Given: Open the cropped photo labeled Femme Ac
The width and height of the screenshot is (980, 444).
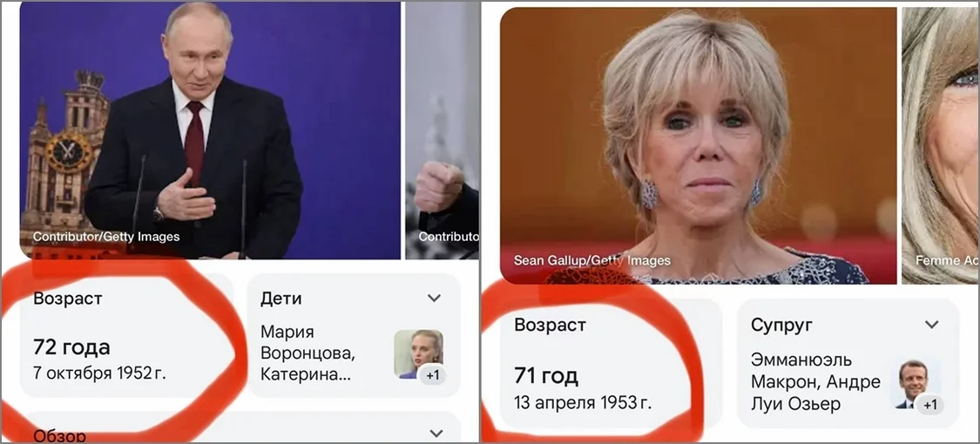Looking at the screenshot, I should 941,145.
